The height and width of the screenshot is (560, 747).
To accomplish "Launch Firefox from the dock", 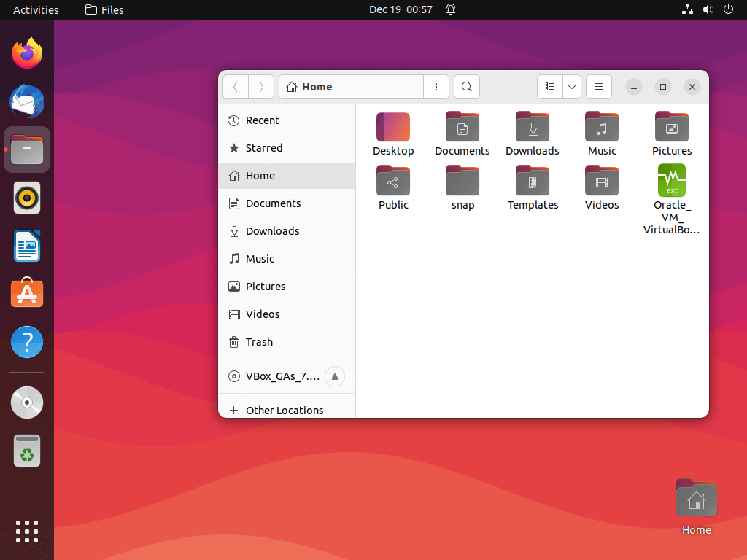I will pyautogui.click(x=27, y=52).
